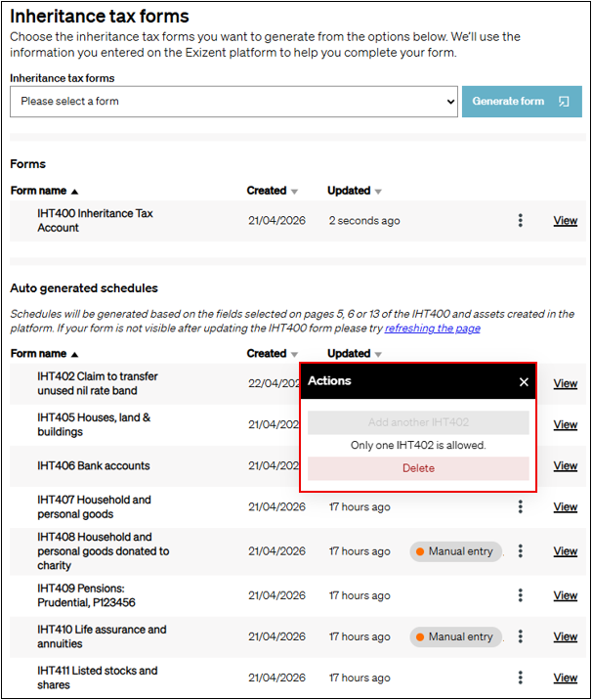View the IHT400 Inheritance Tax Account form
The image size is (592, 700).
pos(565,221)
